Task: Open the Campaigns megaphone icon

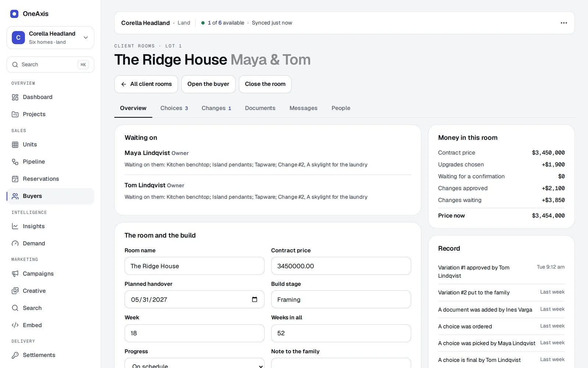Action: pos(15,274)
